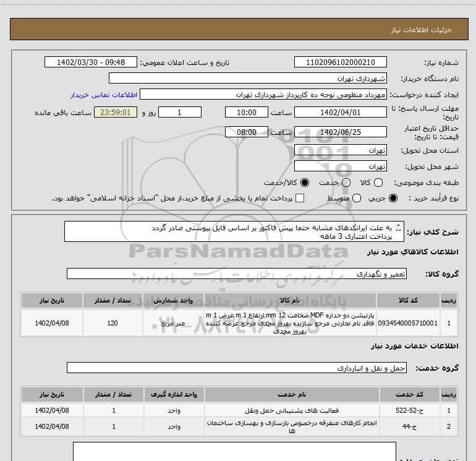Screen dimensions: 476x461
Task: Click the نام دستگاه خریدار field شهرداری تهران
Action: click(248, 79)
